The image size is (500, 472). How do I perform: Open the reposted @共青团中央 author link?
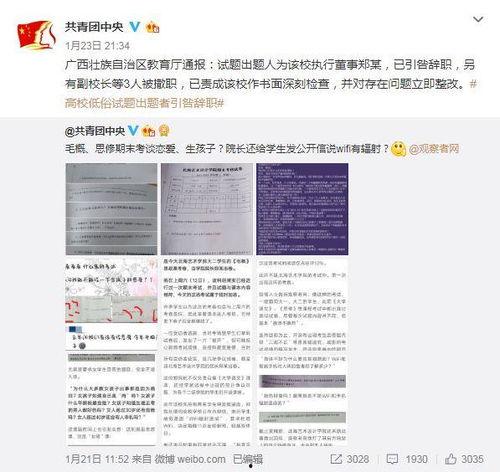pos(95,131)
